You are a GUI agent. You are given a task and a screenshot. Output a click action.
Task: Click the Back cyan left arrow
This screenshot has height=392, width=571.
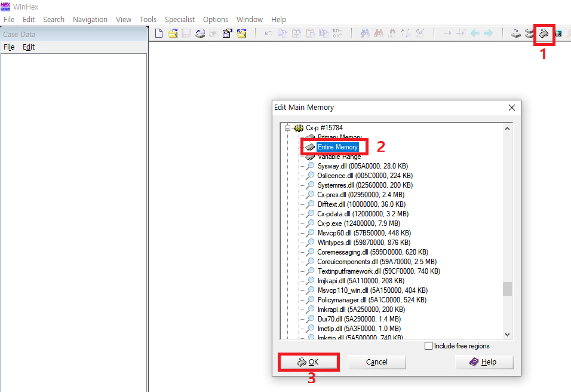[475, 33]
